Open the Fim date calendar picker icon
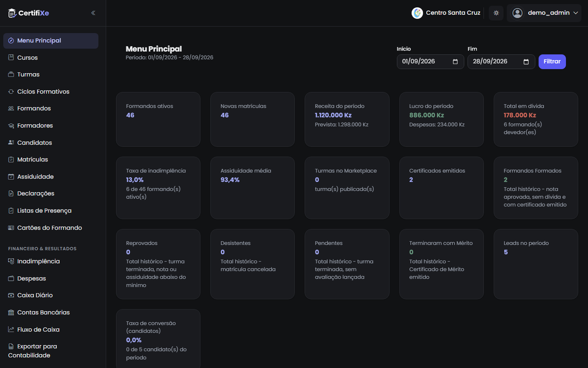This screenshot has height=368, width=588. tap(526, 62)
